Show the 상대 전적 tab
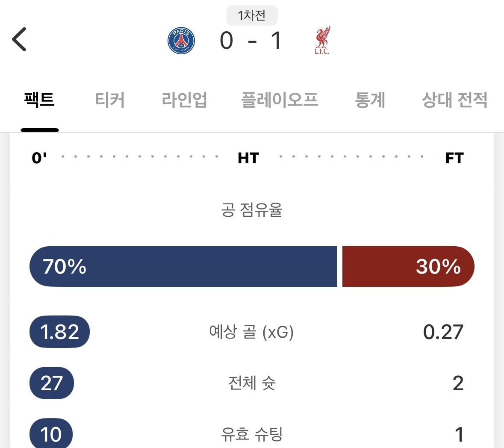Screen dimensions: 504x448 (454, 100)
